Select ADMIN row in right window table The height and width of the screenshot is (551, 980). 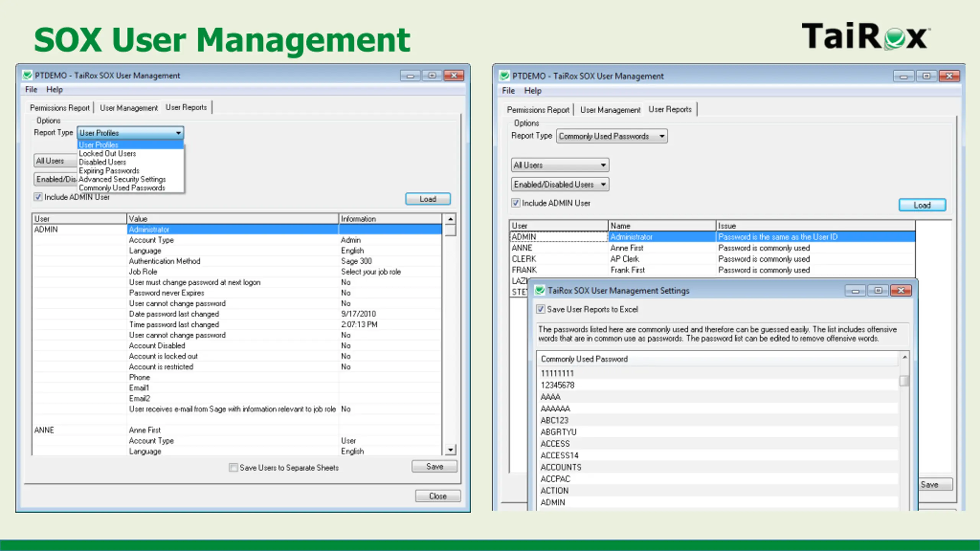pyautogui.click(x=712, y=237)
